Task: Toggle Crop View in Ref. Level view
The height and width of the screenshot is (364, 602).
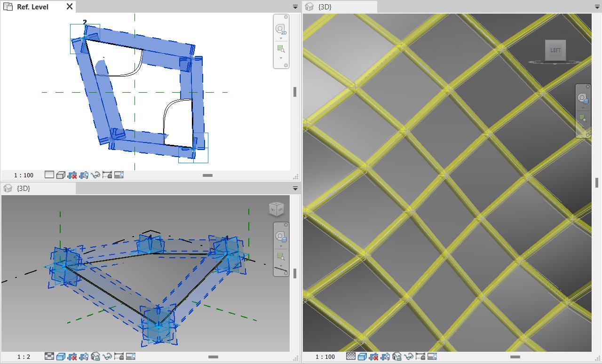Action: (72, 175)
